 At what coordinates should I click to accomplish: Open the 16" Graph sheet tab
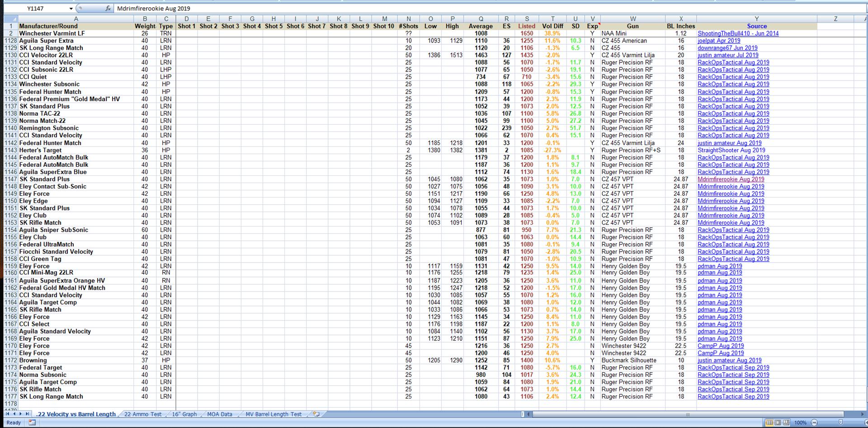(x=184, y=414)
